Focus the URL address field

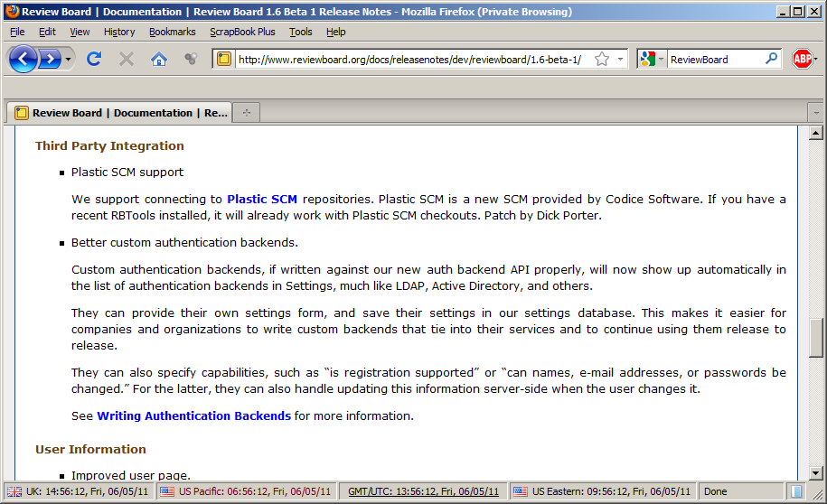tap(411, 60)
